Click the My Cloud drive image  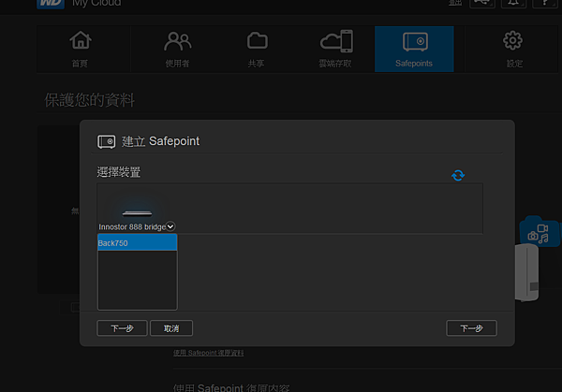tap(526, 273)
